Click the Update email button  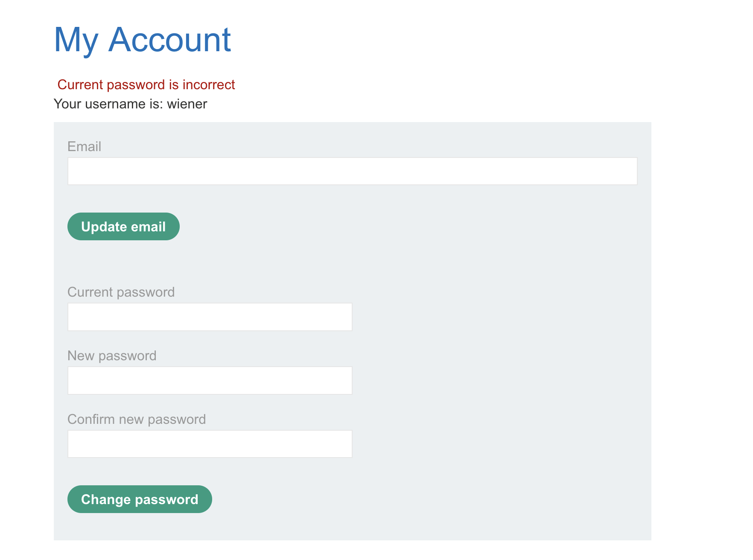tap(123, 227)
